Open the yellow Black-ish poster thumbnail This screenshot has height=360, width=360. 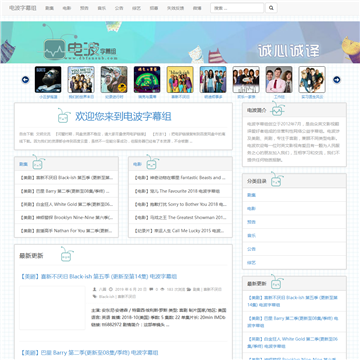coord(180,79)
